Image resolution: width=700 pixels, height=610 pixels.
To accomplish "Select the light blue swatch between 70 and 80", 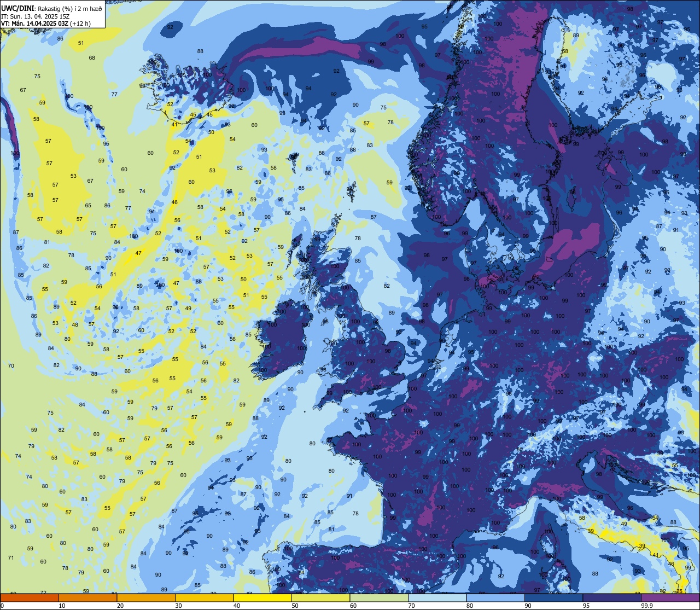I will tap(437, 598).
